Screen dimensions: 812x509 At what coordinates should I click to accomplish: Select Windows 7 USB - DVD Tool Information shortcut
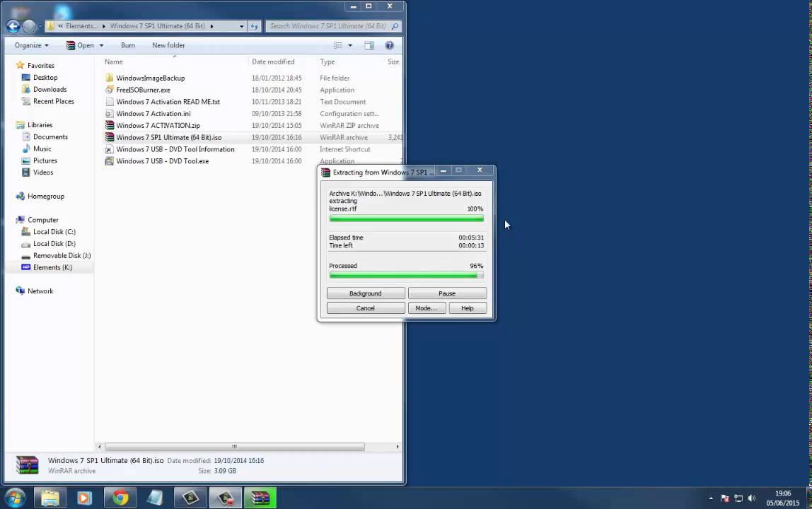pyautogui.click(x=175, y=150)
